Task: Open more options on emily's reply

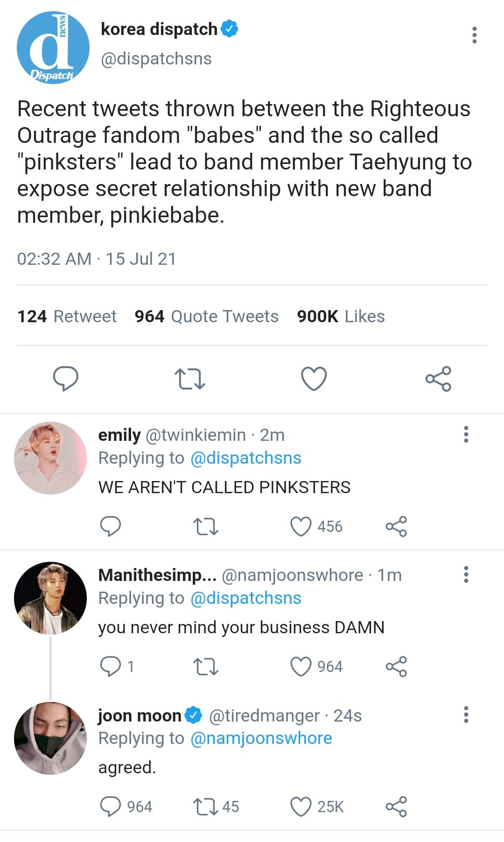Action: point(466,434)
